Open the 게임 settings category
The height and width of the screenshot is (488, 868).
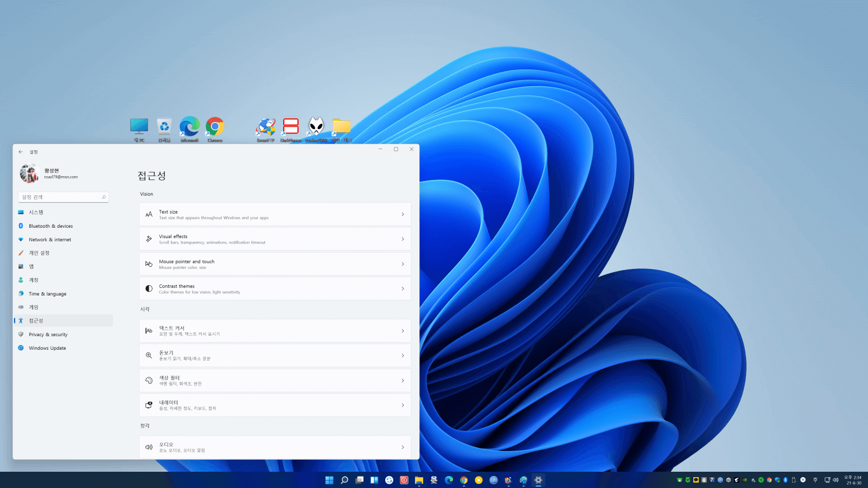point(63,307)
